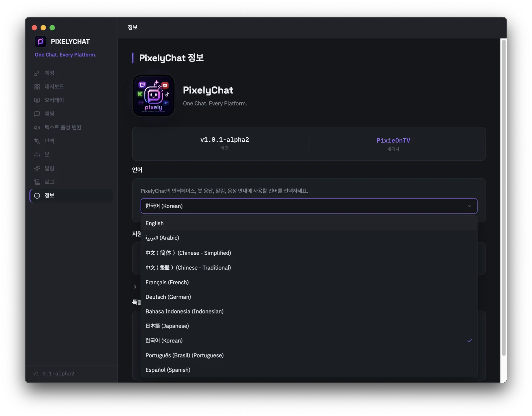
Task: Choose Chinese - Traditional language option
Action: (309, 268)
